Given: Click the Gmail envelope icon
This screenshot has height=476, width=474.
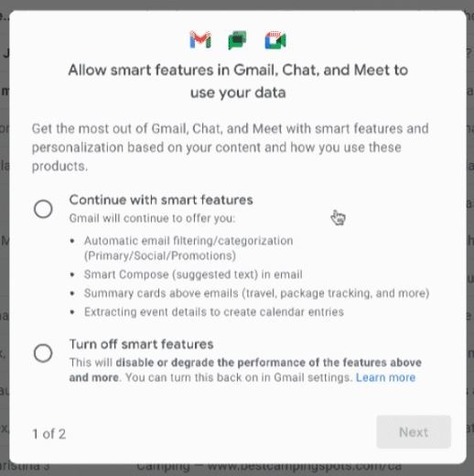Looking at the screenshot, I should click(x=200, y=39).
